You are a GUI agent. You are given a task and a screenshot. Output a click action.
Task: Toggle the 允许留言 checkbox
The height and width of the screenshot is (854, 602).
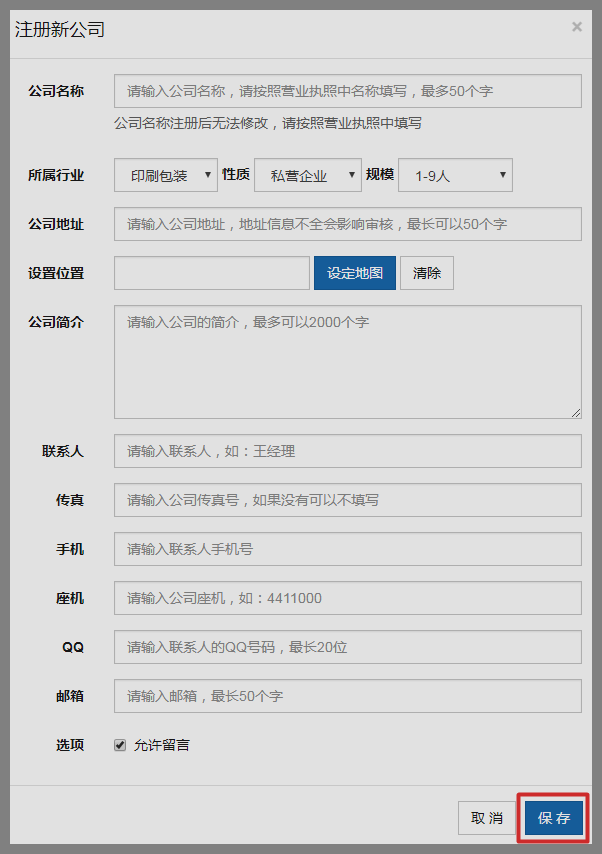coord(120,745)
